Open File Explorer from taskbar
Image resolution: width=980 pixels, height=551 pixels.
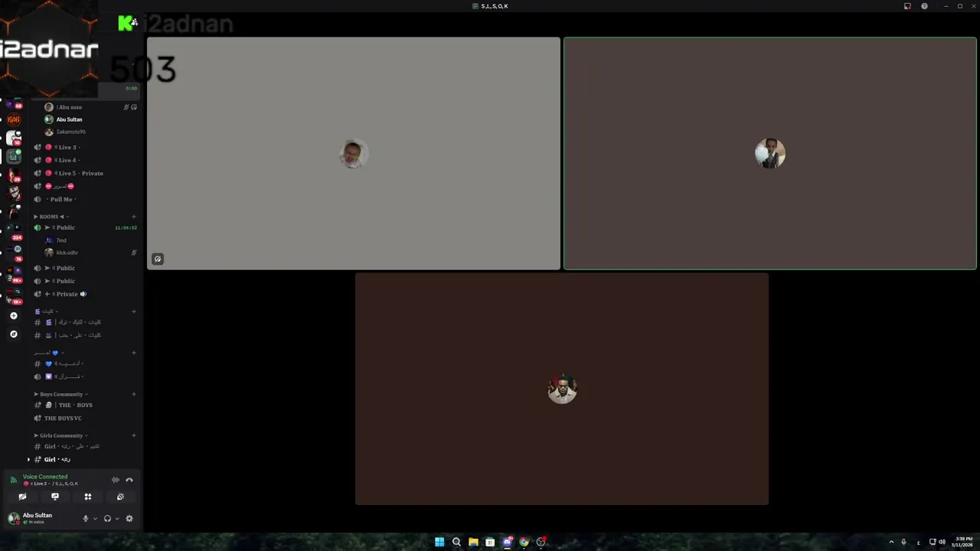point(473,542)
